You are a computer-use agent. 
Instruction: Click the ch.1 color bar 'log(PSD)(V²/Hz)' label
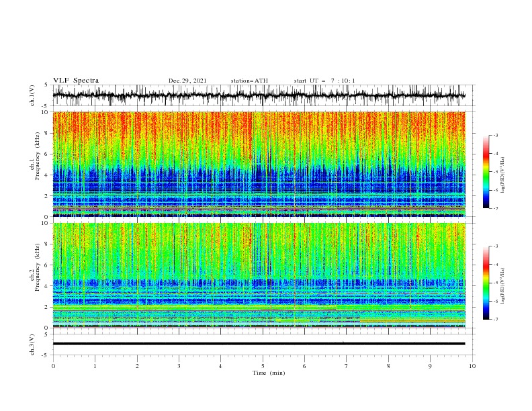[503, 175]
